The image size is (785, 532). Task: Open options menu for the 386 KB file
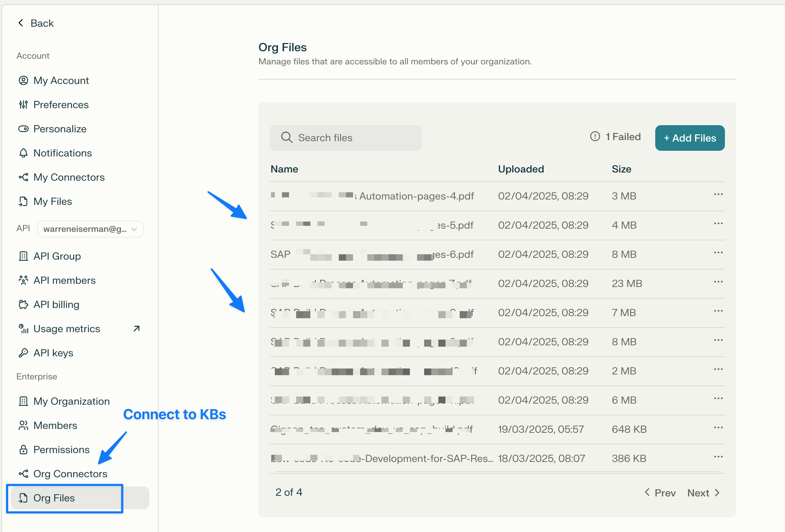(718, 457)
